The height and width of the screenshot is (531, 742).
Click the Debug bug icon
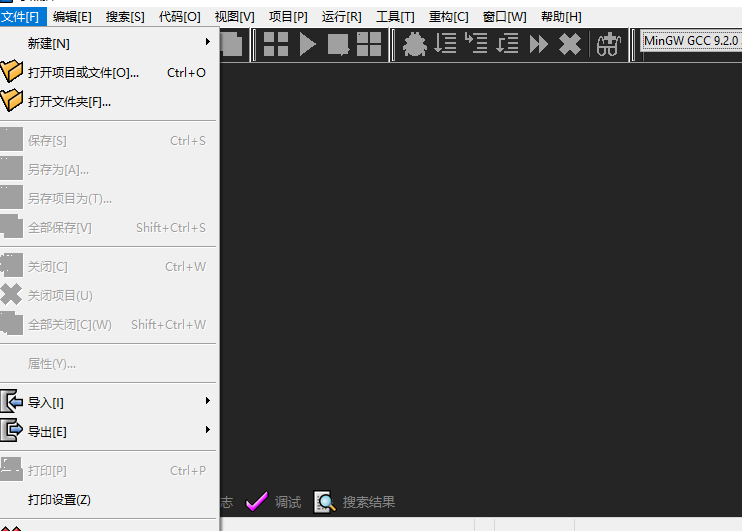(x=414, y=44)
